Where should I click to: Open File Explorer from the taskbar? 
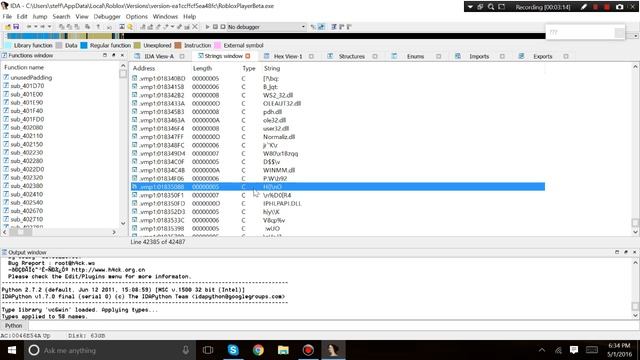(283, 350)
